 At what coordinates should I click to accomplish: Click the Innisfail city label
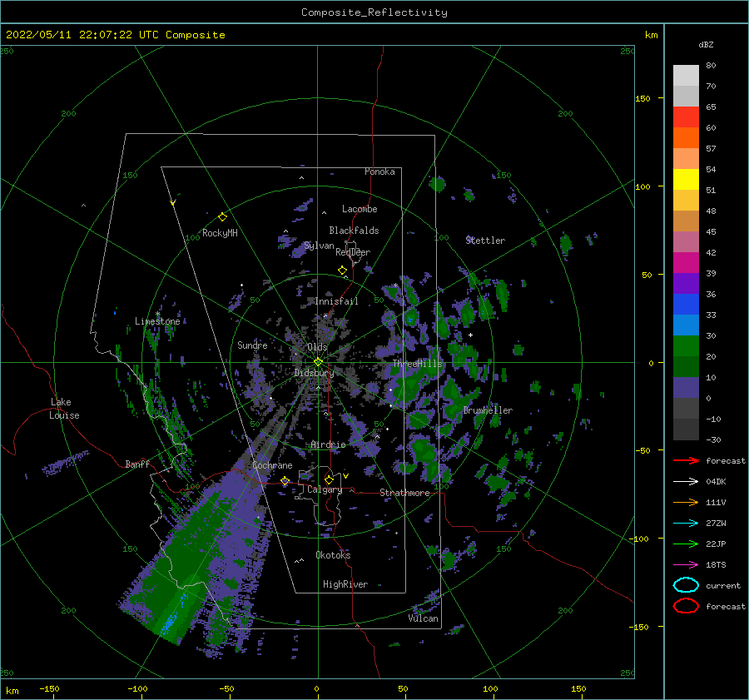coord(336,301)
